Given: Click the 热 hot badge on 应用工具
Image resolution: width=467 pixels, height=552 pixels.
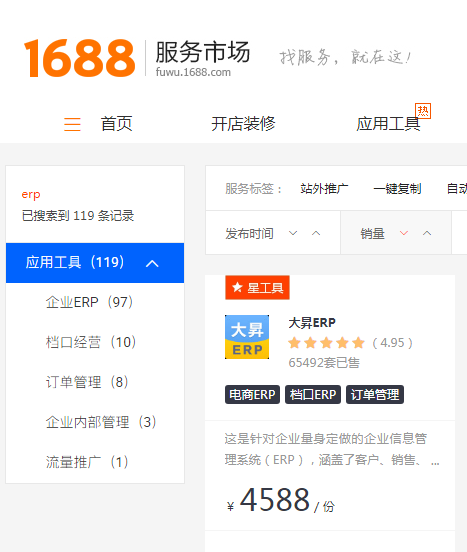Looking at the screenshot, I should click(423, 111).
